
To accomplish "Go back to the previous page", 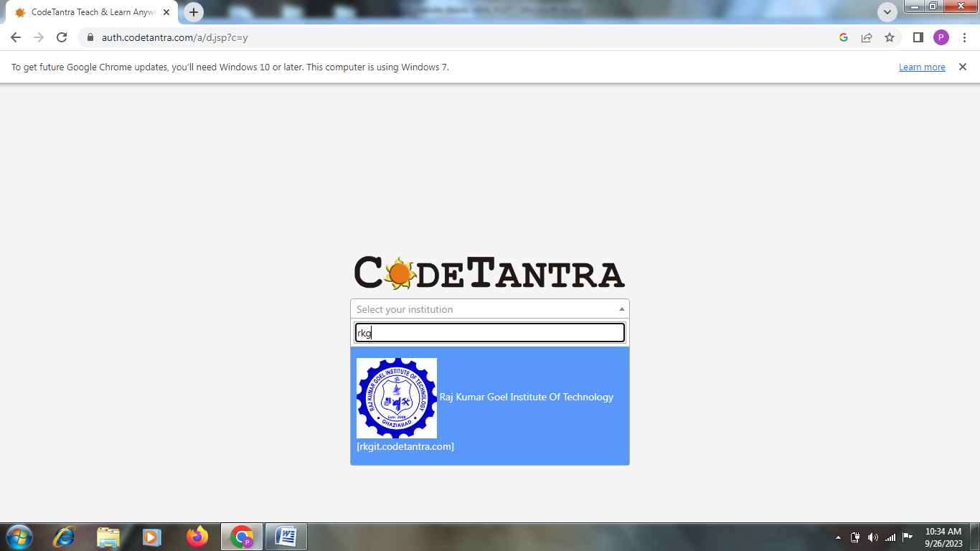I will 16,37.
